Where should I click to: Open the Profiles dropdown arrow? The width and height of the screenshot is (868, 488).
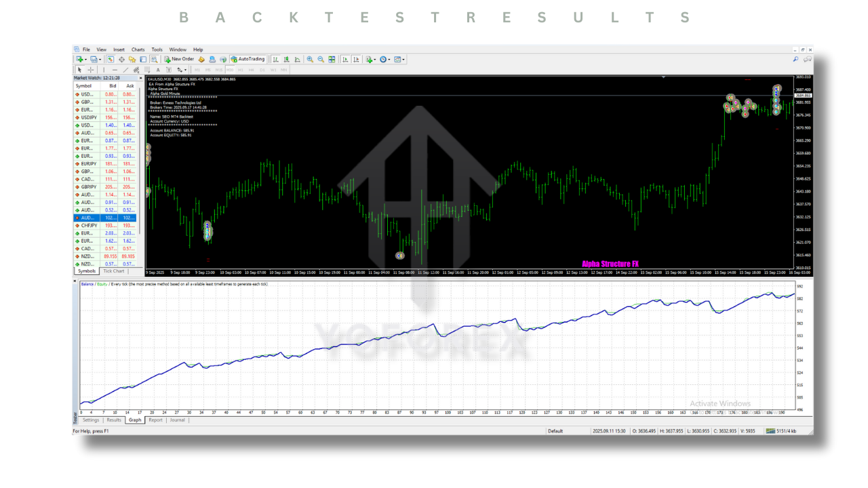coord(101,60)
